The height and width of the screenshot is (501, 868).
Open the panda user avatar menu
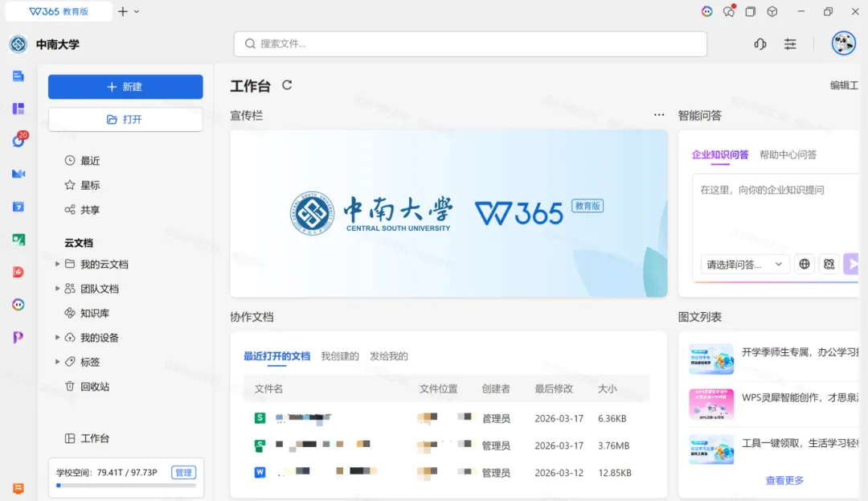pyautogui.click(x=844, y=43)
